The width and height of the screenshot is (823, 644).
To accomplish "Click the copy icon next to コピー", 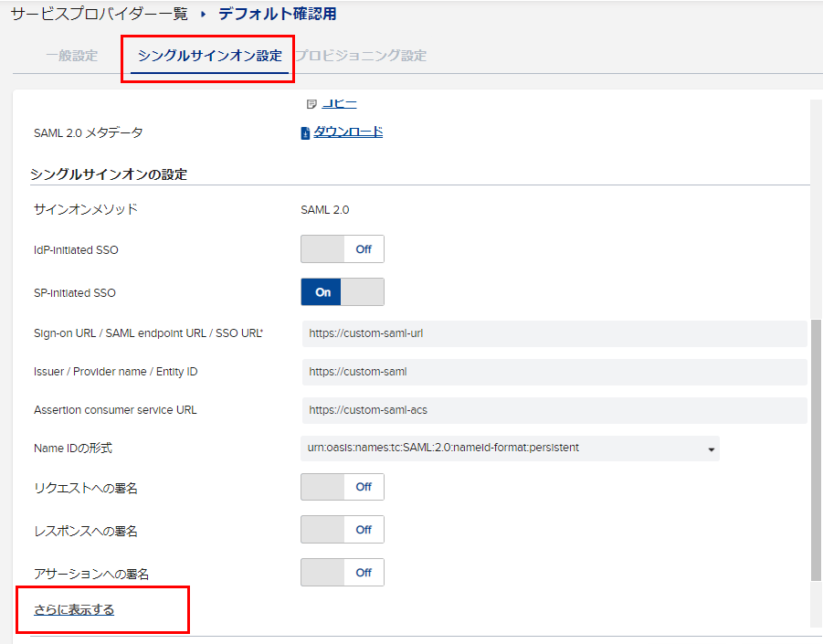I will click(311, 104).
